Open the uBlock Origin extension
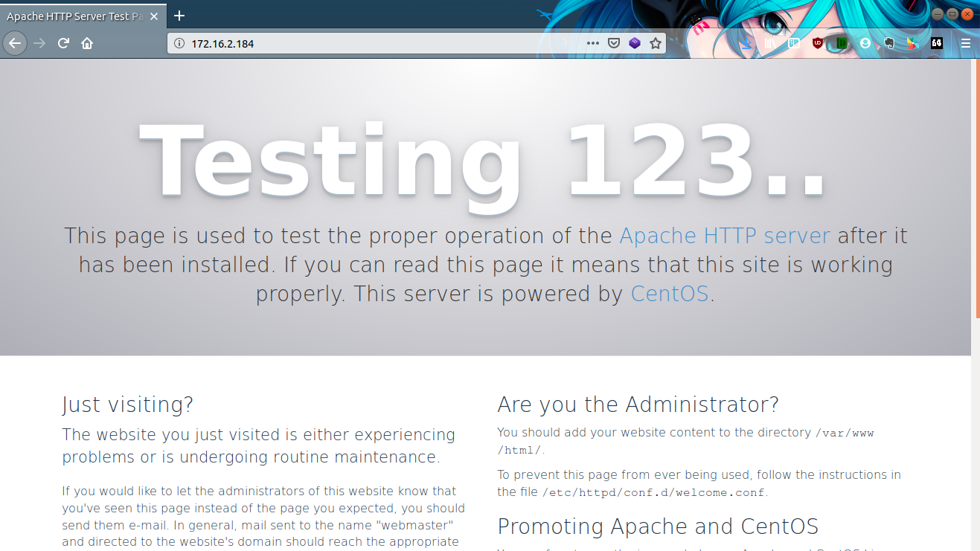 [x=818, y=43]
